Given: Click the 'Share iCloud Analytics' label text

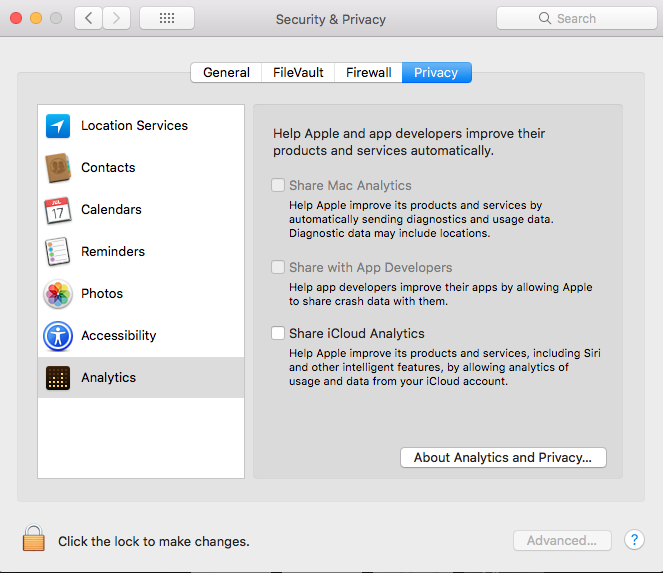Looking at the screenshot, I should pos(356,333).
